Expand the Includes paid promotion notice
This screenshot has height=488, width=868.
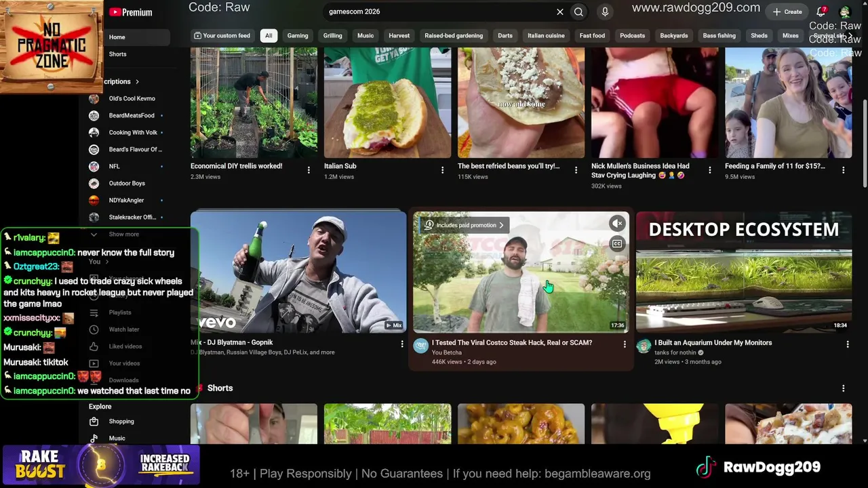coord(465,225)
